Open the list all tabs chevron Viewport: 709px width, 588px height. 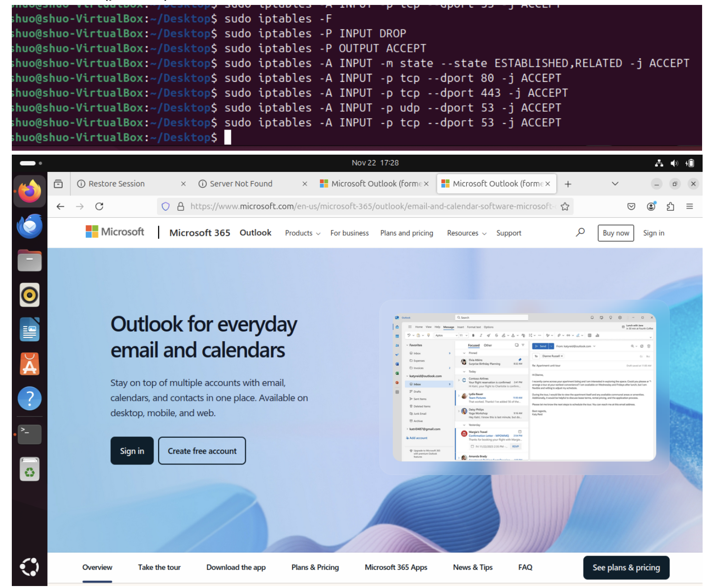point(615,184)
